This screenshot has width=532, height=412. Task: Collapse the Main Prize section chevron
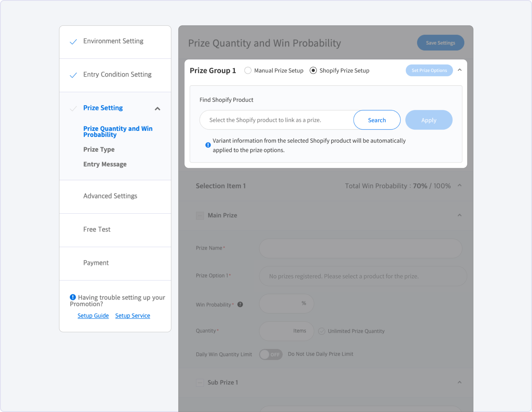pyautogui.click(x=459, y=215)
